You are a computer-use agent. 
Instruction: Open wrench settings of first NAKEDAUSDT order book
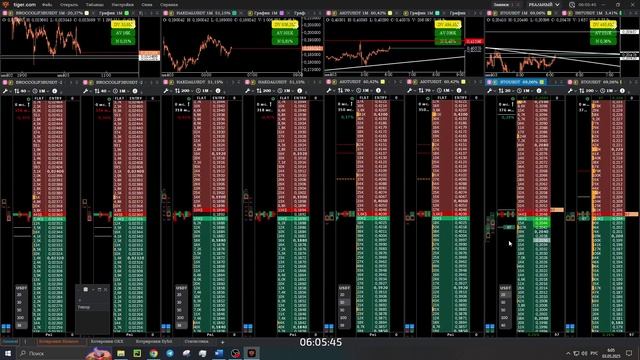(166, 91)
